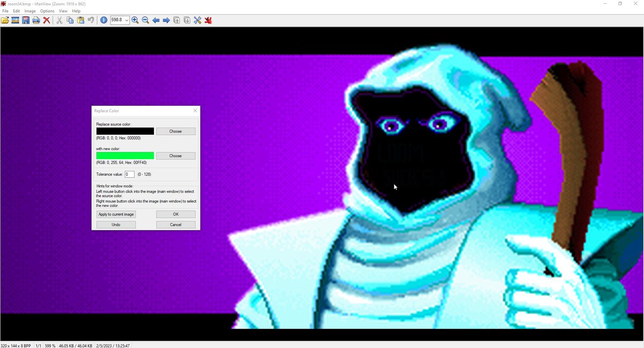644x348 pixels.
Task: Click OK in the Replace Color dialog
Action: coord(175,214)
